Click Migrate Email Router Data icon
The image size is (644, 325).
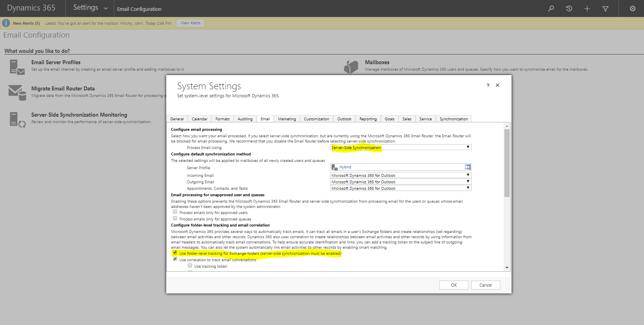17,92
